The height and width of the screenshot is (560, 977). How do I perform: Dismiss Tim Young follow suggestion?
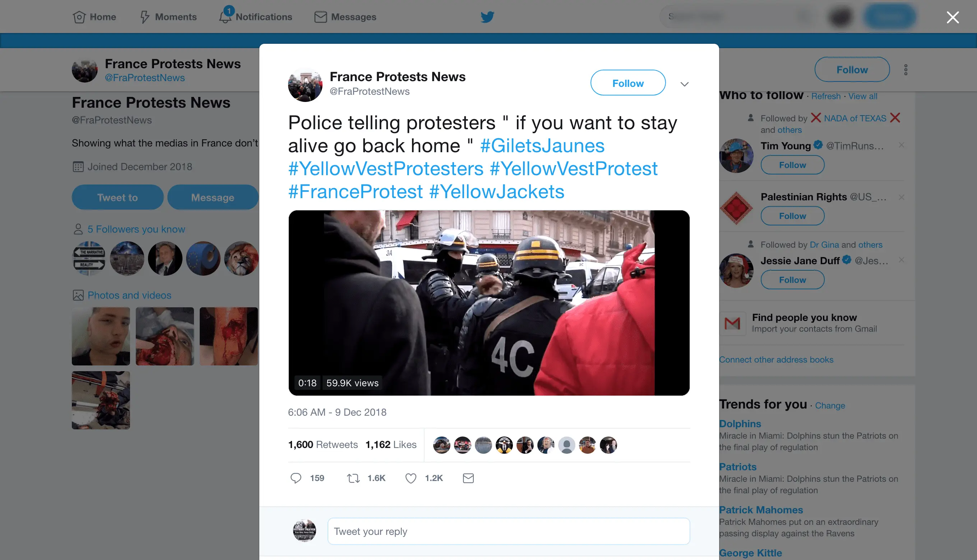901,145
